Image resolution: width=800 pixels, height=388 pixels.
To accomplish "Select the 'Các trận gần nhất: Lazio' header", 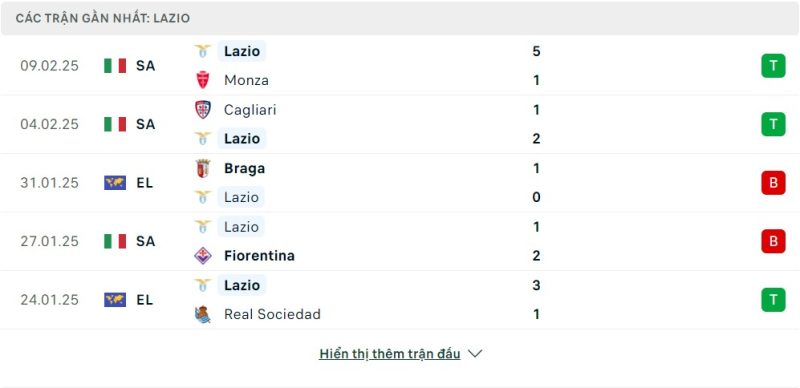I will point(103,18).
